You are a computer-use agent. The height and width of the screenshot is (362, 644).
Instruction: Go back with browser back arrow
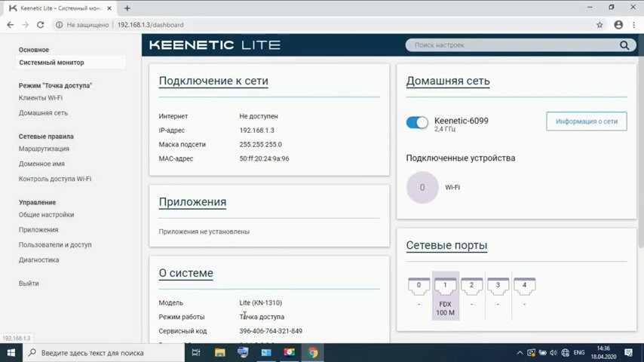tap(11, 25)
